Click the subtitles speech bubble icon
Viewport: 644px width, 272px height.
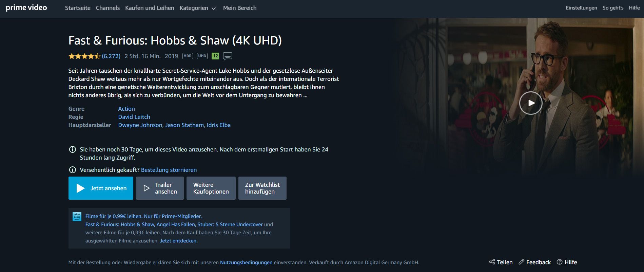point(228,56)
